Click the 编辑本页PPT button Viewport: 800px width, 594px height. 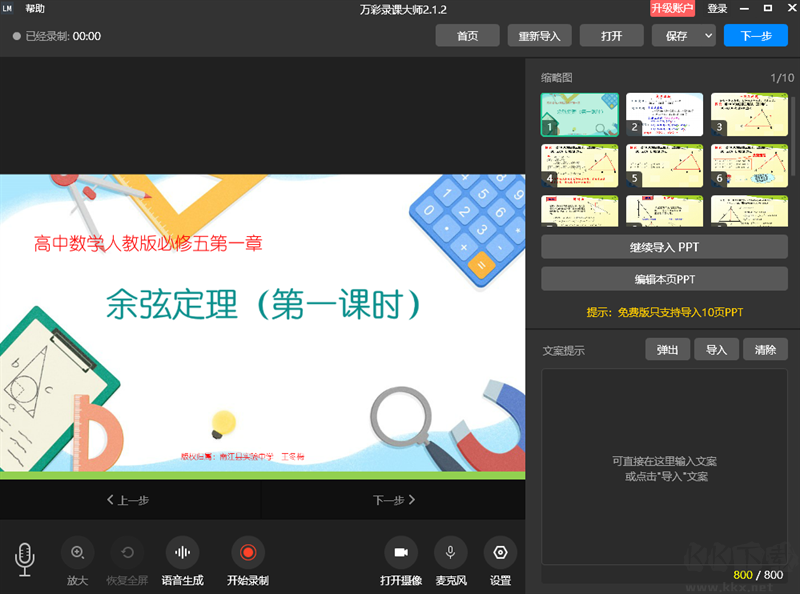pos(664,278)
